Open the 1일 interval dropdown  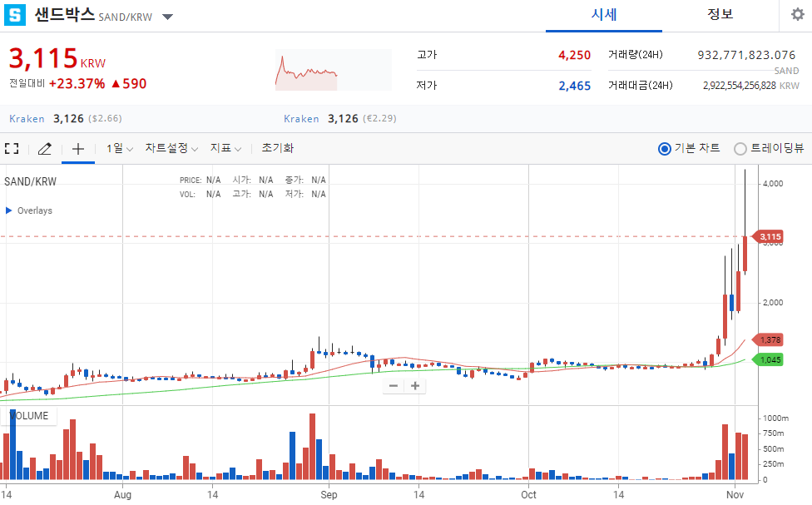pyautogui.click(x=120, y=149)
